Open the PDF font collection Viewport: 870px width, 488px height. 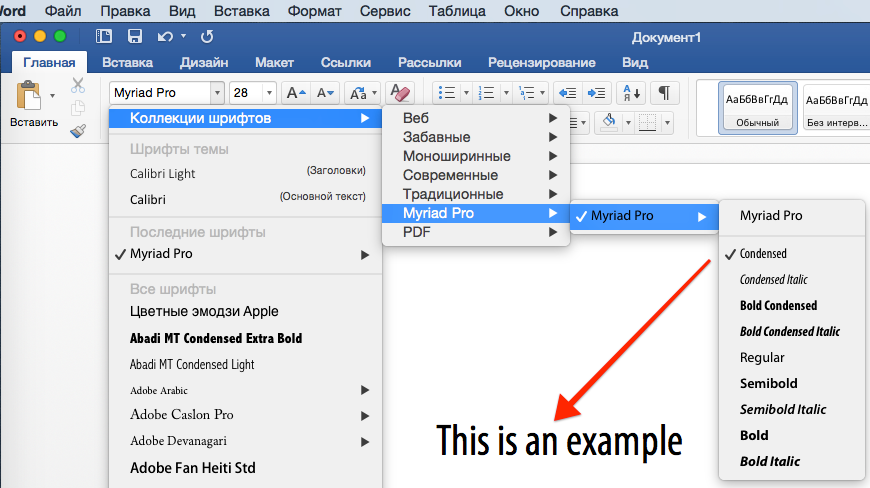coord(476,232)
